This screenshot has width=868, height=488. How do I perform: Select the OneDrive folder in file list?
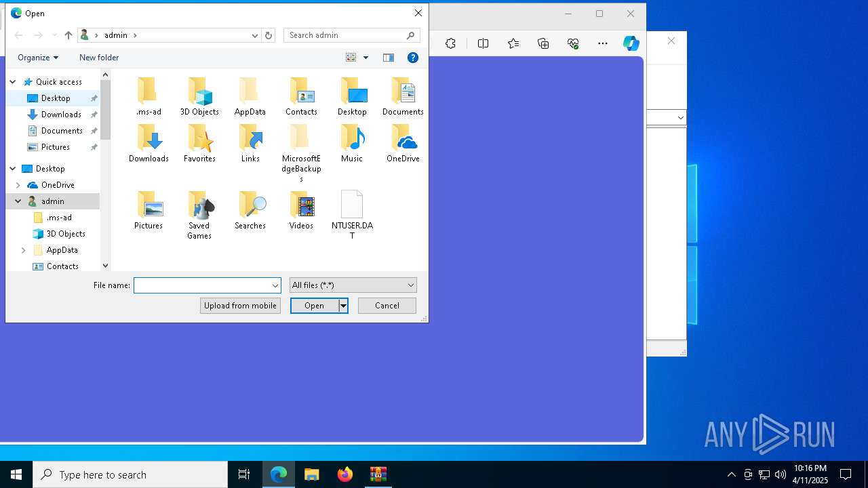click(403, 143)
